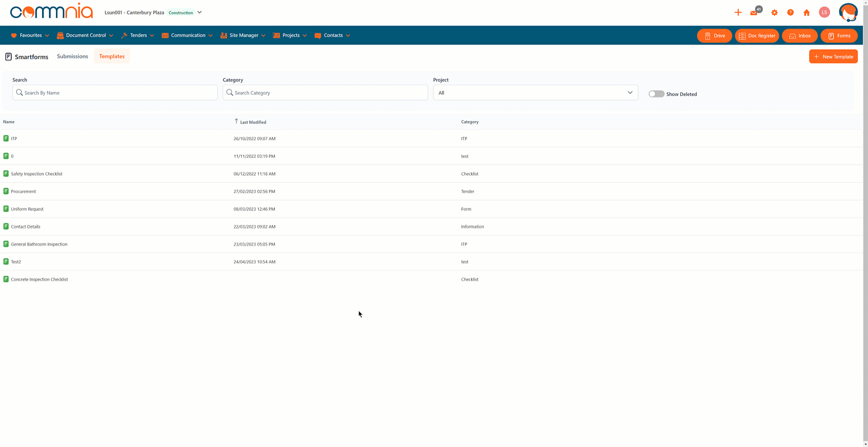Open the mail notifications envelope icon
This screenshot has width=868, height=447.
(754, 13)
